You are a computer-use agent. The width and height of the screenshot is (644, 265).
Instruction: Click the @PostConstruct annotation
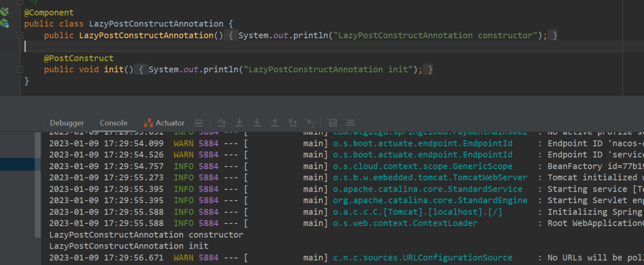click(79, 59)
